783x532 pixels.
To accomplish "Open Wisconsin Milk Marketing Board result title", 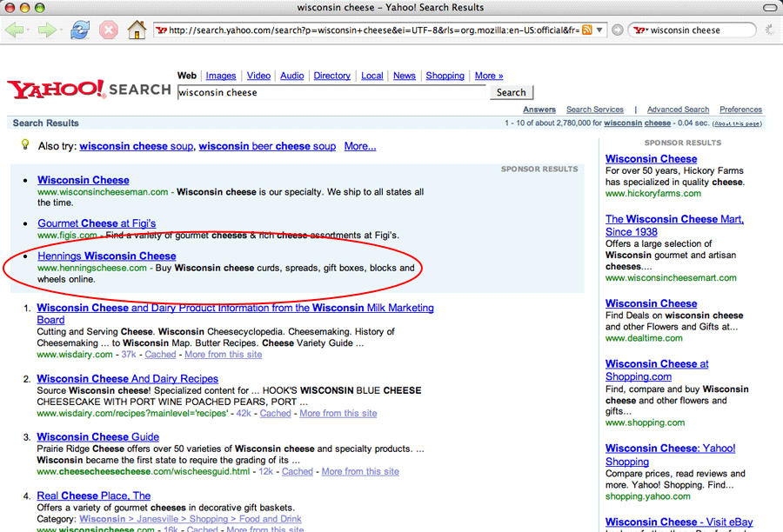I will coord(235,314).
